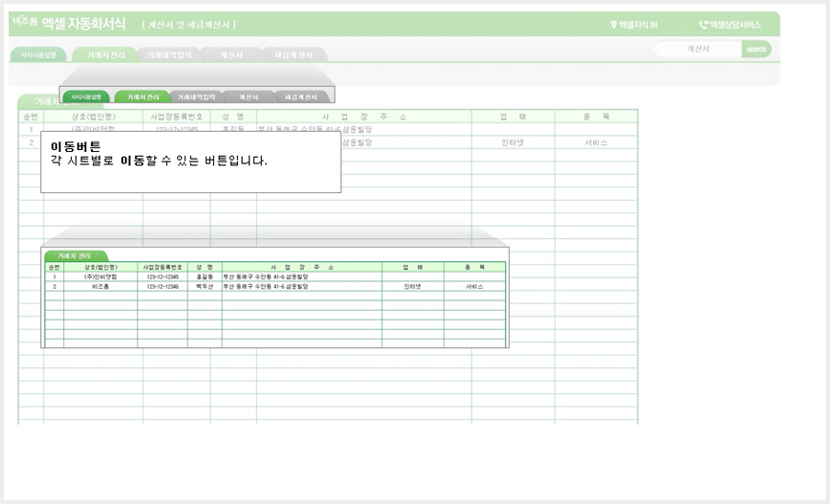
Task: Click 업태 header in the background sheet
Action: click(513, 117)
